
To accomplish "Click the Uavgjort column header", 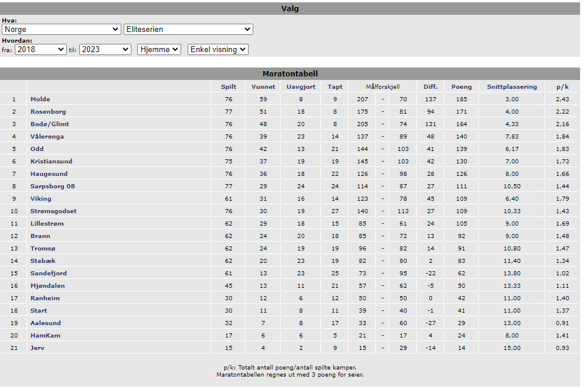I will tap(301, 86).
